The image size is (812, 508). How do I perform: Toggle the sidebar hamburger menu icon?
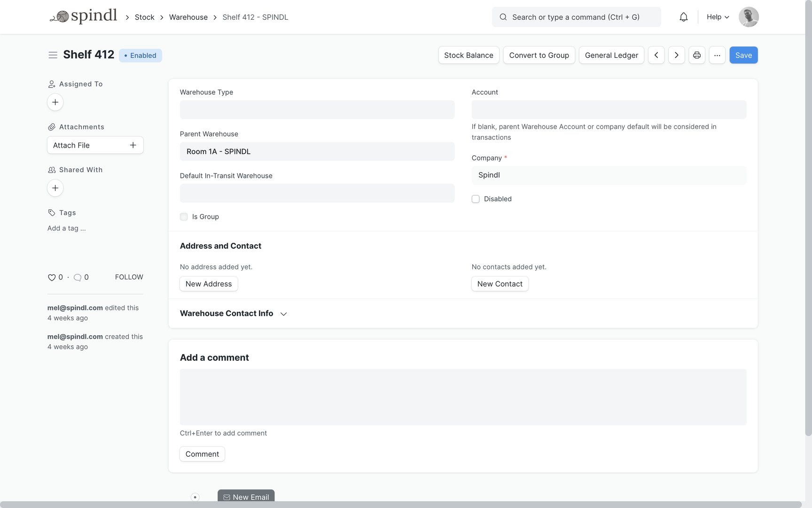pos(53,55)
